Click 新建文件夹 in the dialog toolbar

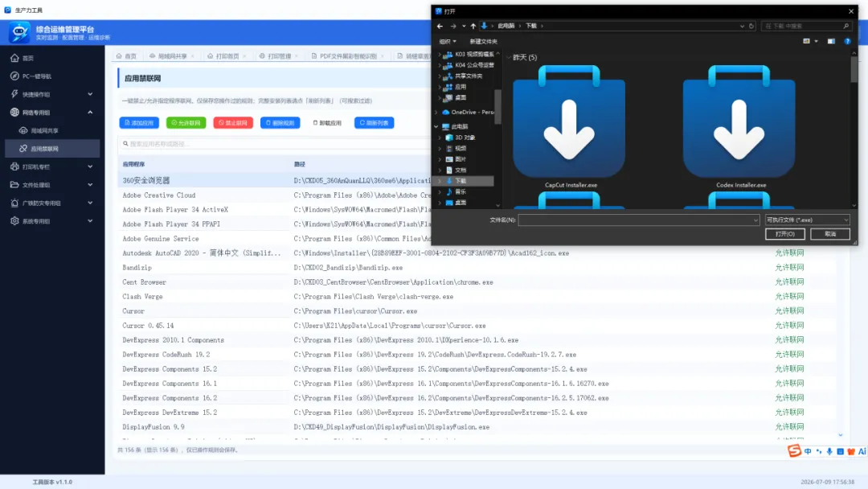point(483,42)
